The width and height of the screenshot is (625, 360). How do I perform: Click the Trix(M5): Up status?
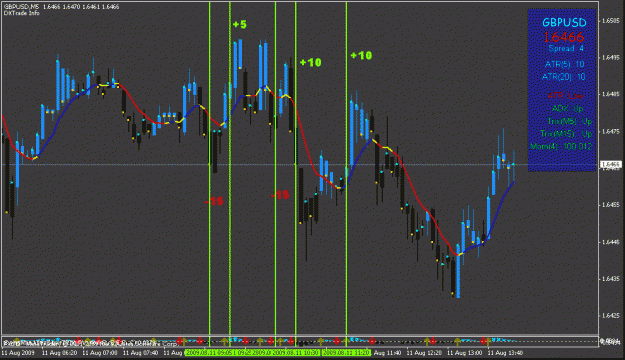coord(570,121)
